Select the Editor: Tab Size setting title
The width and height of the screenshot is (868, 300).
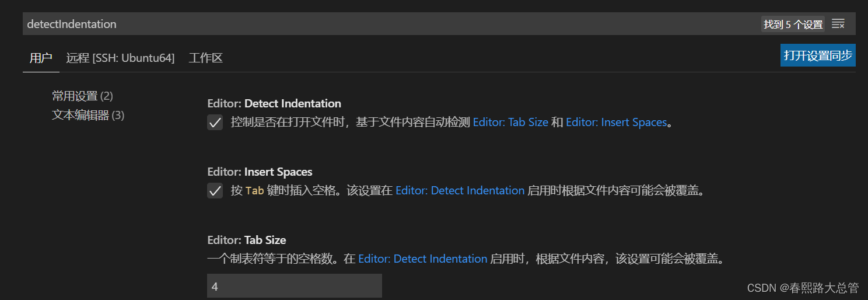[247, 240]
